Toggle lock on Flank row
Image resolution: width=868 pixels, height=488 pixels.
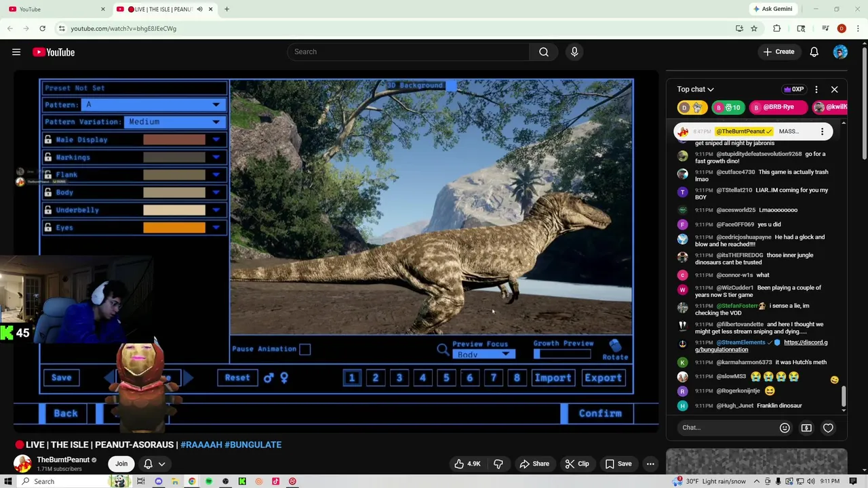(48, 175)
